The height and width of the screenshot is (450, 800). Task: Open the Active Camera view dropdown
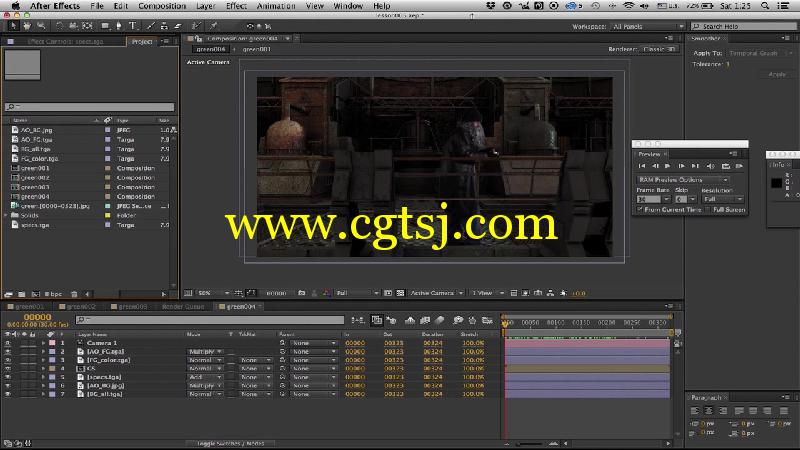tap(436, 293)
